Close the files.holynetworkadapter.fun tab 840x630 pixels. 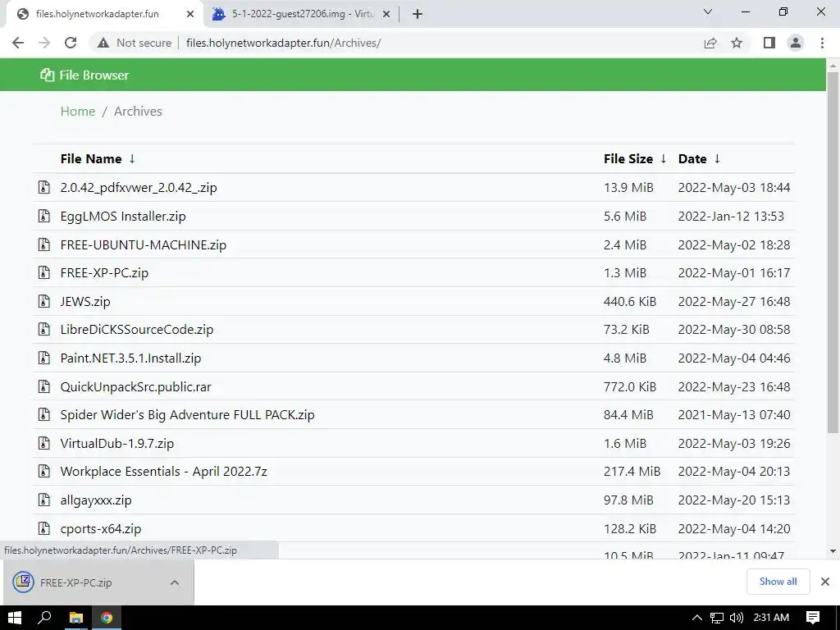point(190,15)
